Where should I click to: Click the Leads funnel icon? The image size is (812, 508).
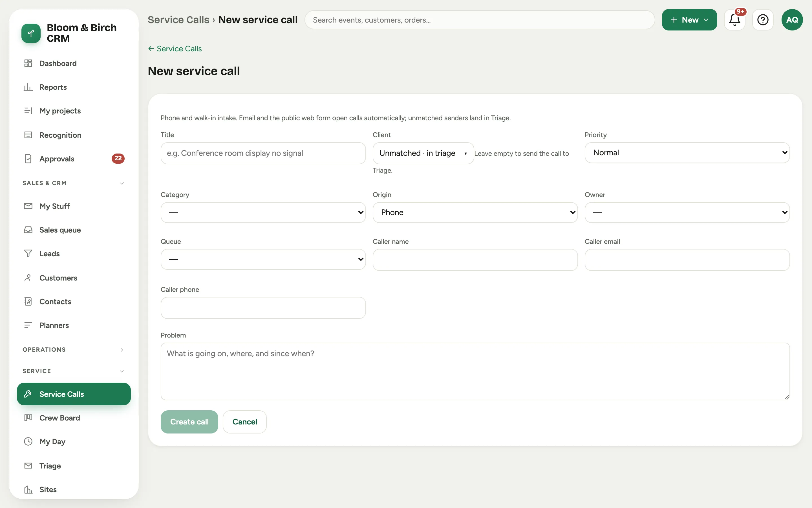28,254
